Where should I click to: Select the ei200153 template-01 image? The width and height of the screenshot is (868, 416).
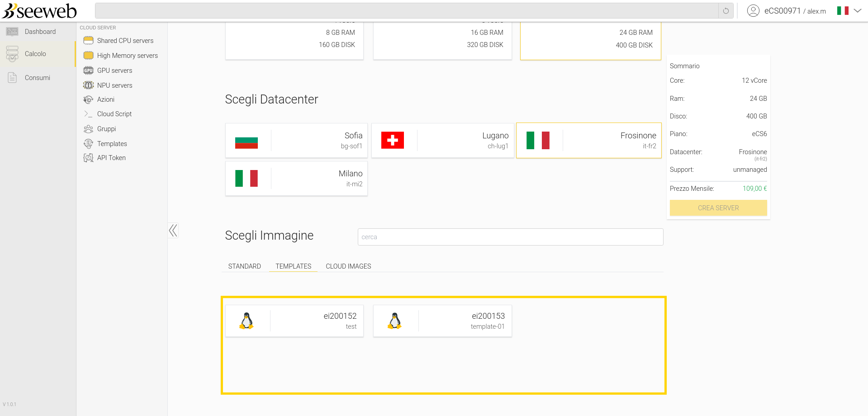coord(442,321)
